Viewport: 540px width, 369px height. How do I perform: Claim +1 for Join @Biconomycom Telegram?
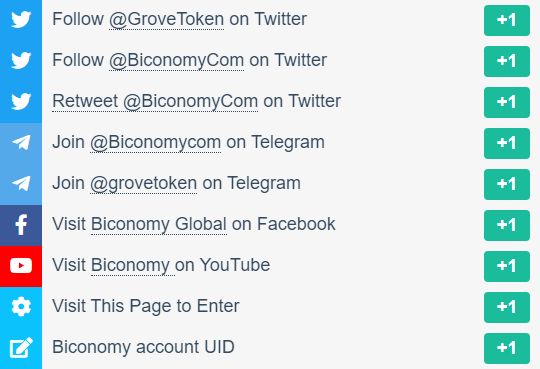[x=507, y=143]
